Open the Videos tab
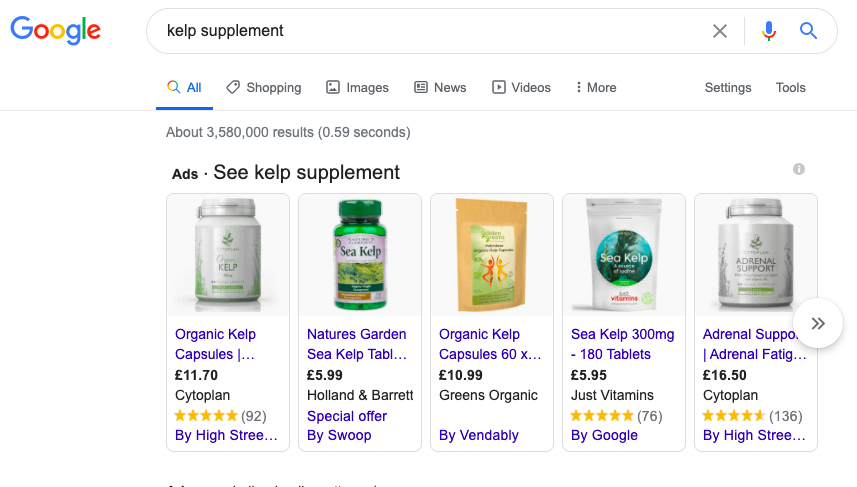857x487 pixels. pos(521,88)
